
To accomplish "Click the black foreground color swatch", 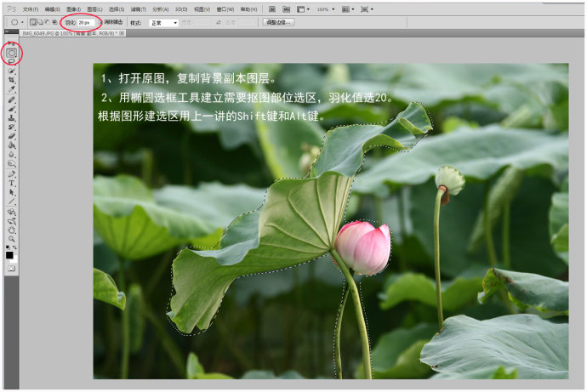I will click(x=9, y=254).
